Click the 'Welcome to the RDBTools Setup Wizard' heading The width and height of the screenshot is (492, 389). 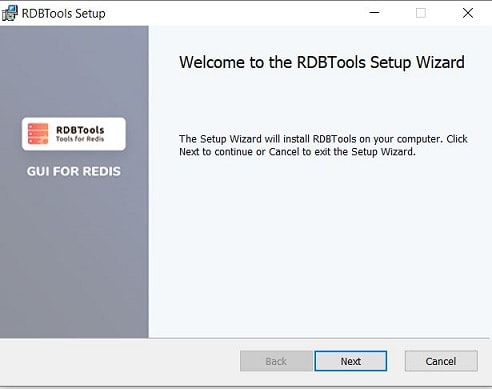tap(322, 62)
